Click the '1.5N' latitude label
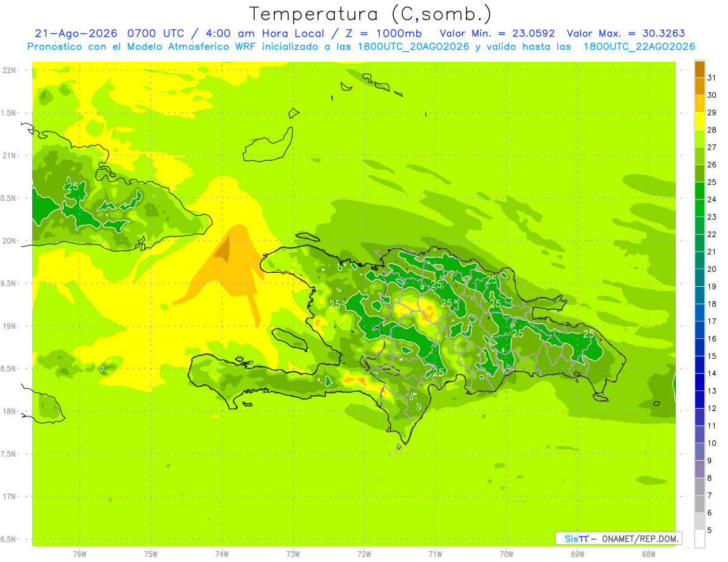 pyautogui.click(x=8, y=113)
